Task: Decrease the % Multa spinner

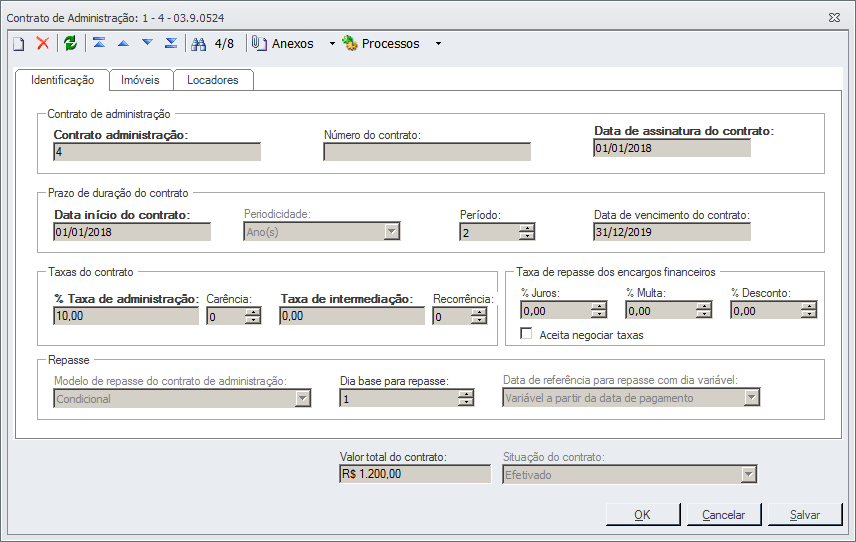Action: pos(704,314)
